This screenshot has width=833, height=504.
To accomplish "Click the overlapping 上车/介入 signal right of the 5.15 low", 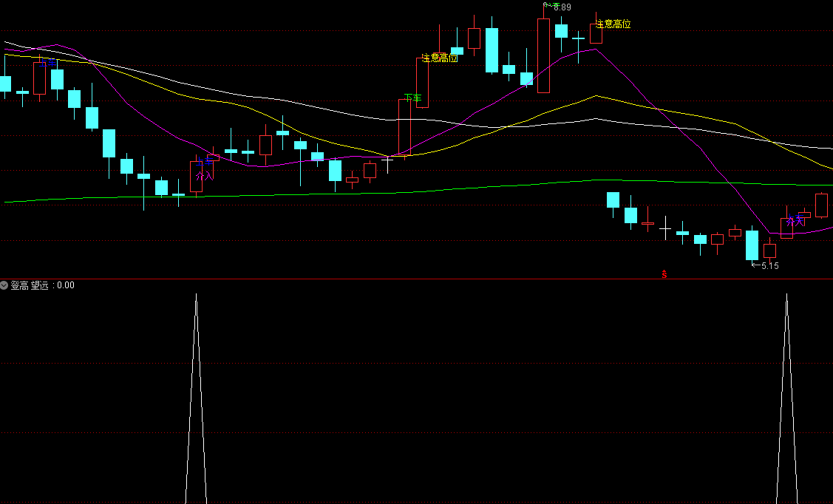I will [795, 220].
